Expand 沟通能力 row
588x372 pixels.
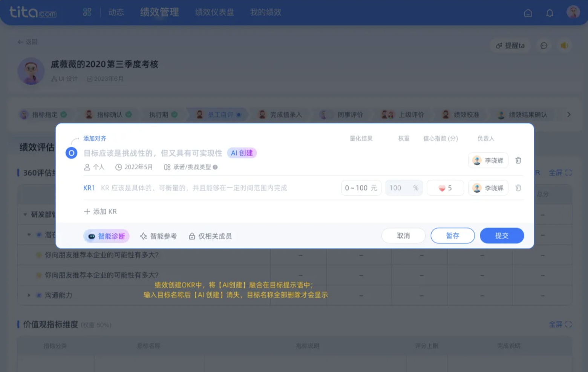coord(29,295)
